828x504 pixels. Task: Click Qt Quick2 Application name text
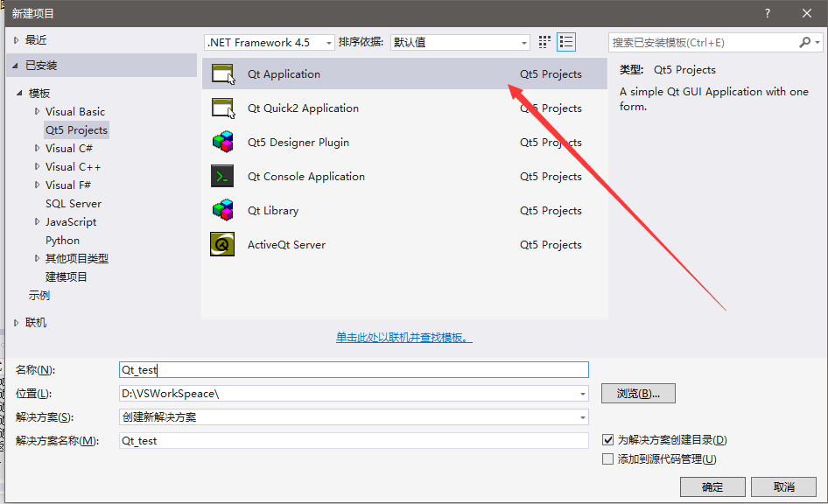[x=303, y=108]
